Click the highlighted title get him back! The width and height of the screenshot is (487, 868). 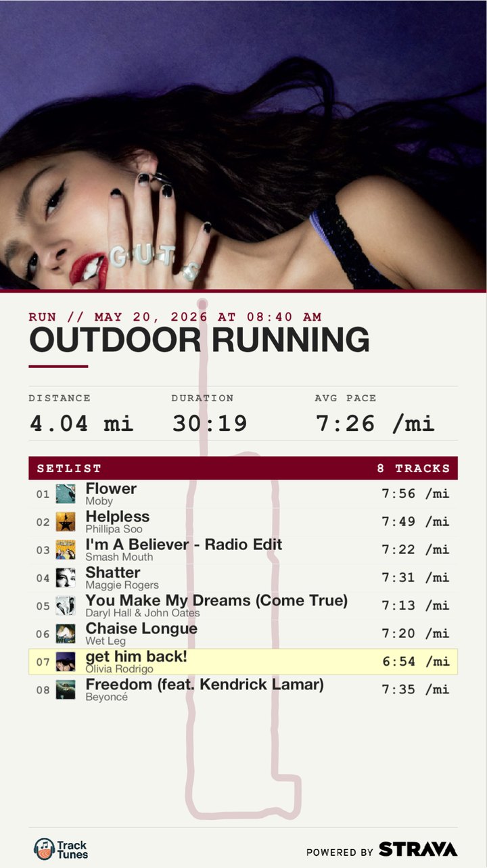(137, 656)
